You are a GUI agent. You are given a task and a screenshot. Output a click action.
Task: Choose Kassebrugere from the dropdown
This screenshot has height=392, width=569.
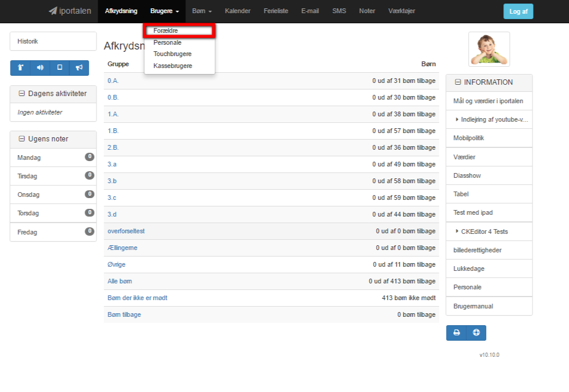(180, 66)
